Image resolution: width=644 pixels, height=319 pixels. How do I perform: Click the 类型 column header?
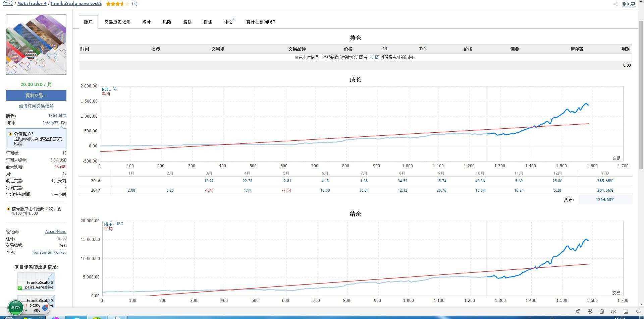[156, 49]
